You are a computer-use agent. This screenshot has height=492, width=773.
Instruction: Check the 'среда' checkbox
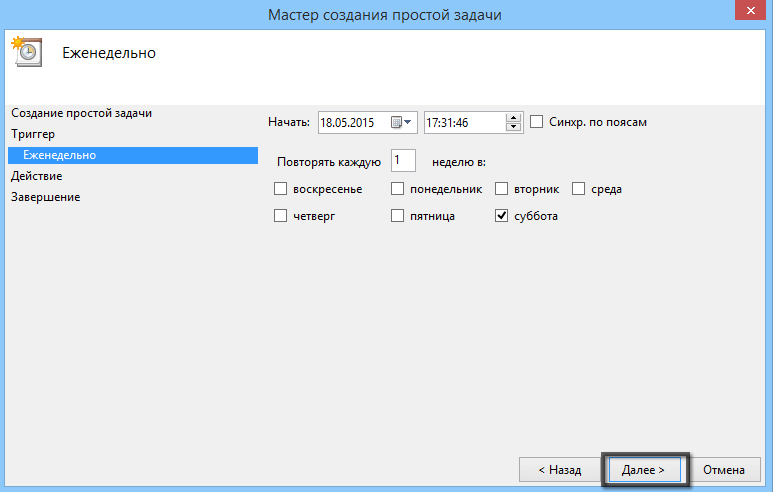578,189
